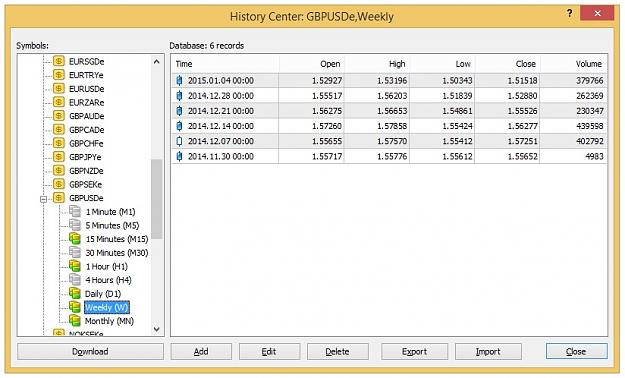Click the GBPAUDe symbol coin icon

pos(59,116)
